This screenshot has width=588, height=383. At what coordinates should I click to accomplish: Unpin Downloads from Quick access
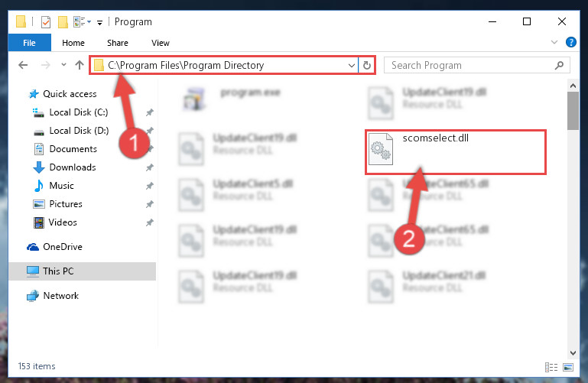150,167
